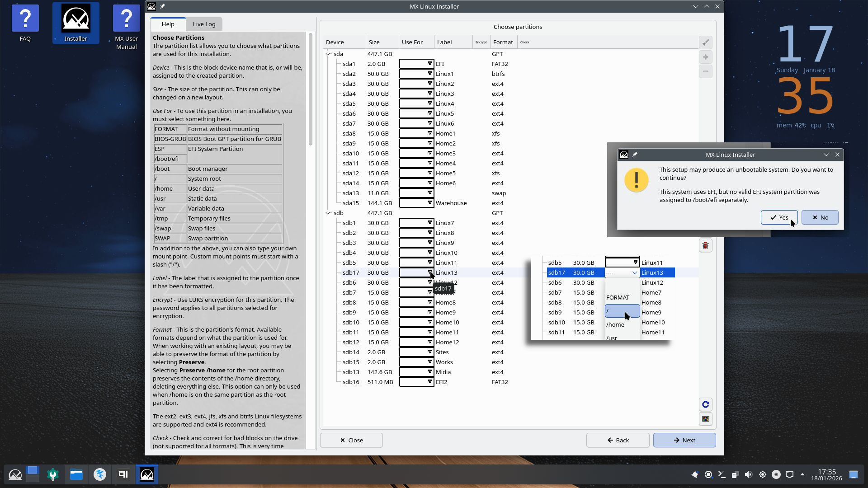The image size is (868, 488).
Task: Collapse the sda device tree
Action: coord(328,54)
